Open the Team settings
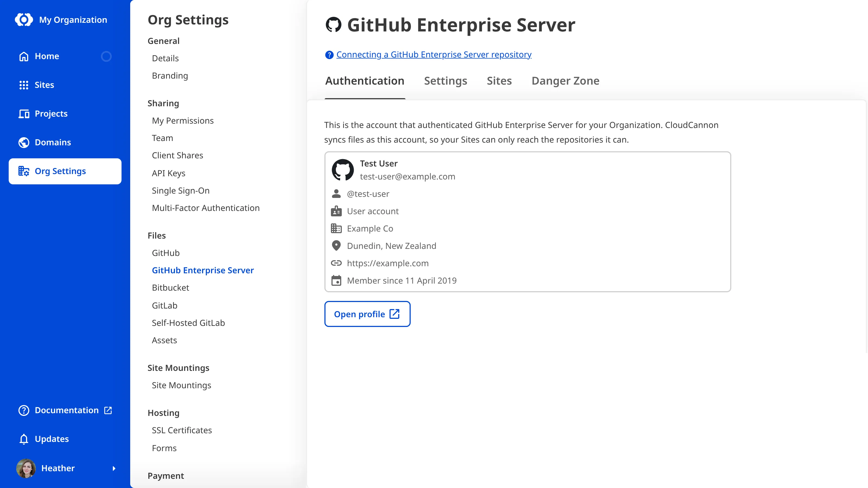The width and height of the screenshot is (868, 488). [x=162, y=138]
